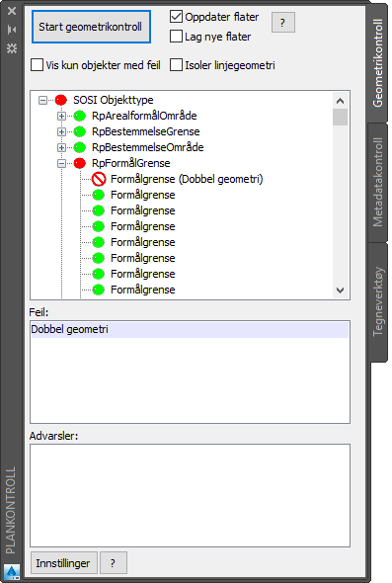392x583 pixels.
Task: Open help button next to Oppdater flater
Action: (x=283, y=23)
